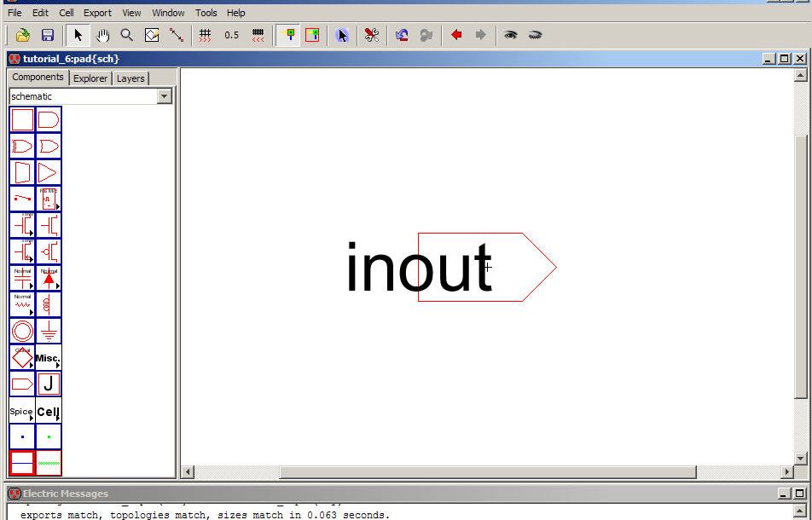Toggle the grid display button
The image size is (812, 520).
pos(205,35)
